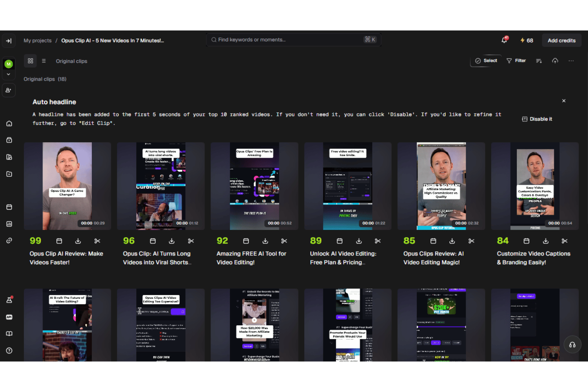The image size is (588, 392).
Task: Edit clip scored 92 with scissors
Action: coord(284,241)
